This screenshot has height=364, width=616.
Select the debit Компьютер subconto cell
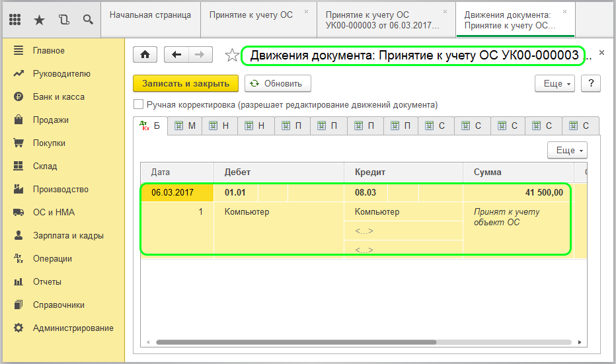[x=279, y=211]
